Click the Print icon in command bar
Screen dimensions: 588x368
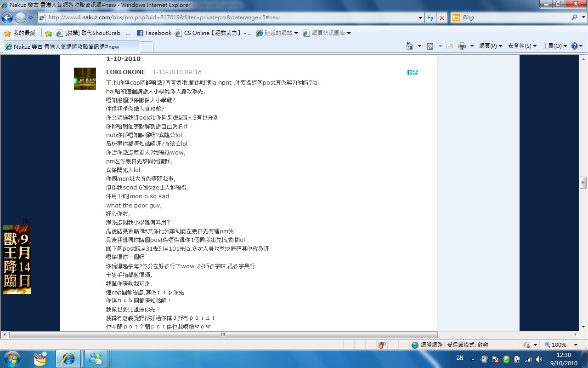[462, 46]
